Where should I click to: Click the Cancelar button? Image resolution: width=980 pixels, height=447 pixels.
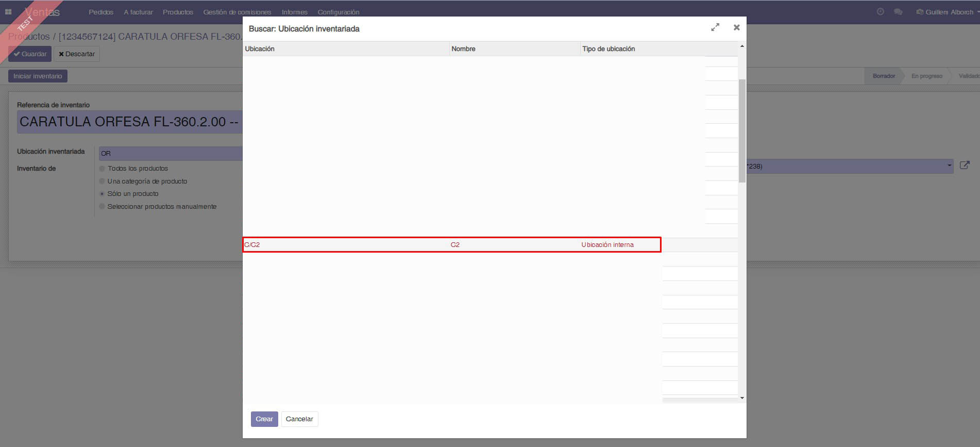(299, 419)
